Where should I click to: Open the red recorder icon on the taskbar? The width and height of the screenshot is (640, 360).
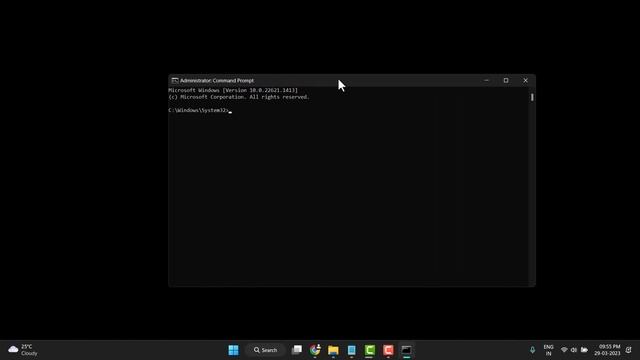(x=388, y=350)
